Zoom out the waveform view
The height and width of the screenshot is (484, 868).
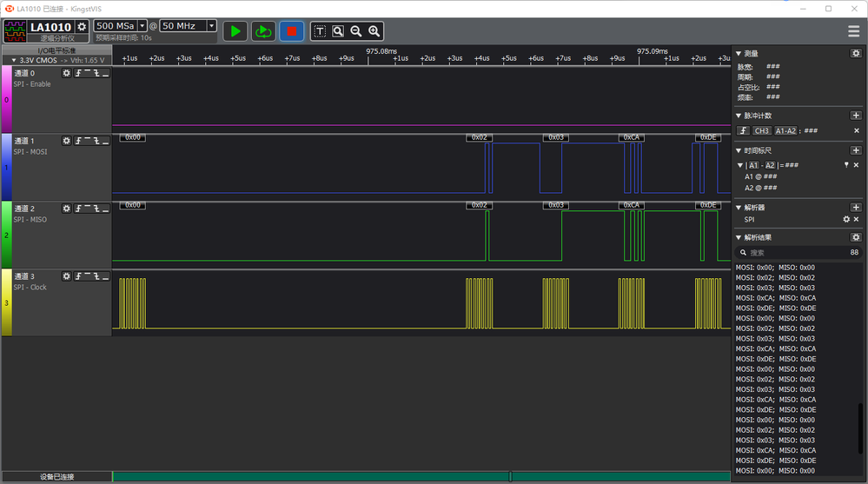pos(356,31)
